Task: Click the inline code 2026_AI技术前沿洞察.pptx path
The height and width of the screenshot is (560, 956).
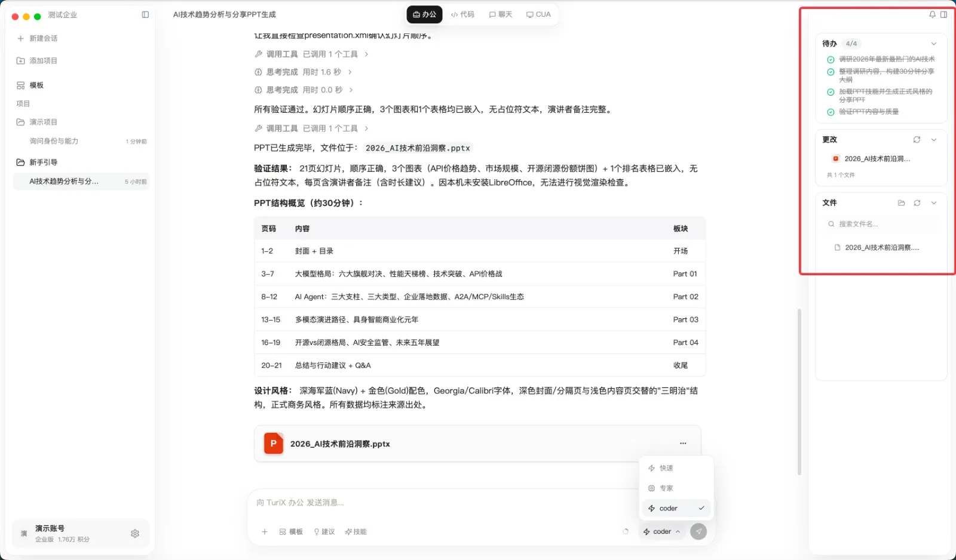Action: [x=418, y=148]
